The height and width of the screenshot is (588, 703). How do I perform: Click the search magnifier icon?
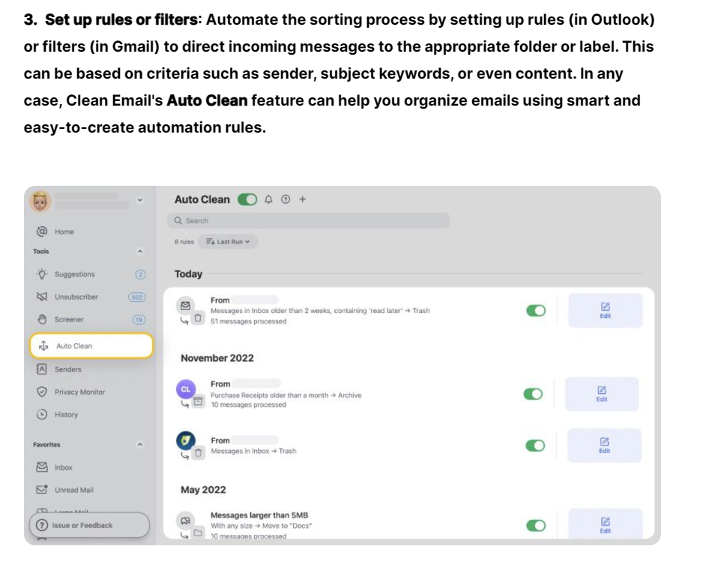tap(178, 220)
